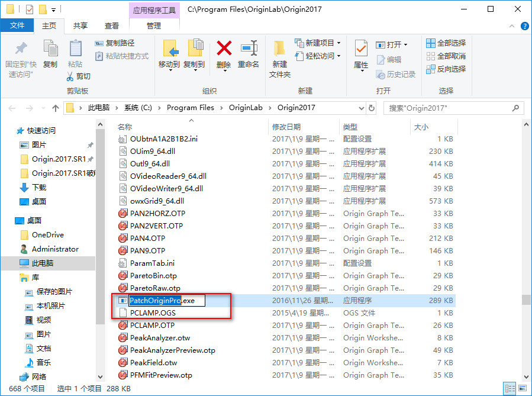The height and width of the screenshot is (396, 532).
Task: Click the Refresh button next to address bar
Action: 372,108
